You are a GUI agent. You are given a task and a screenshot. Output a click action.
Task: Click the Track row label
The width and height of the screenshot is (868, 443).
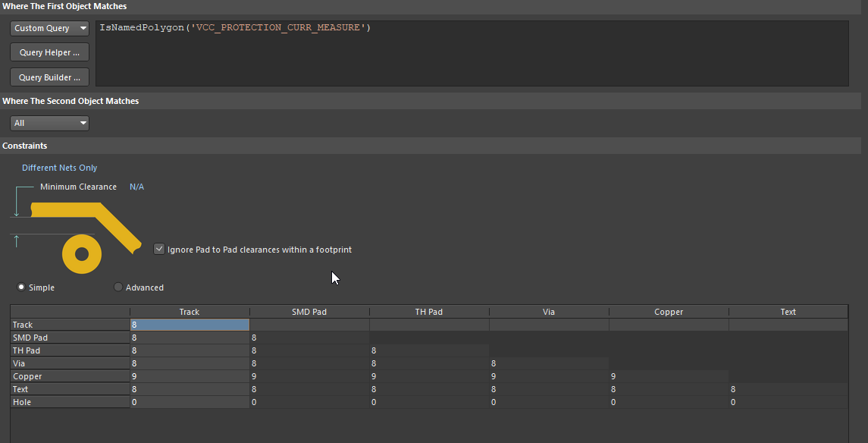click(x=70, y=325)
